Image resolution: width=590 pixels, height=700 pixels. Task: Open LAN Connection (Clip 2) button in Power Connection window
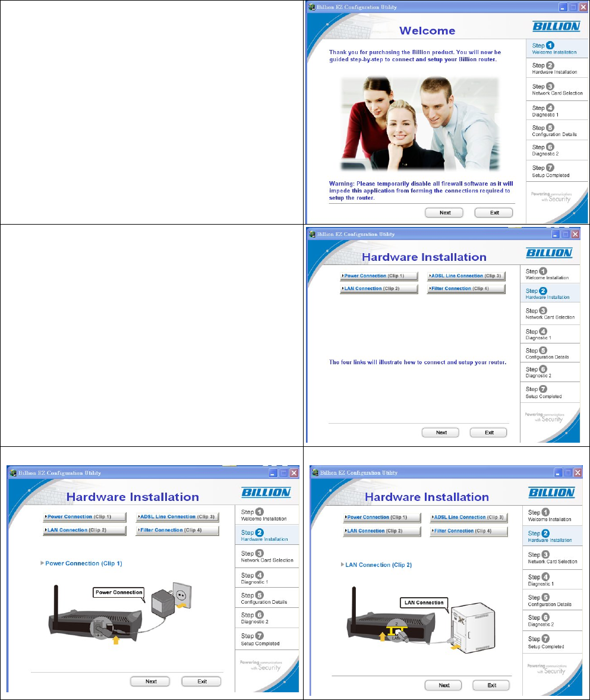click(85, 531)
